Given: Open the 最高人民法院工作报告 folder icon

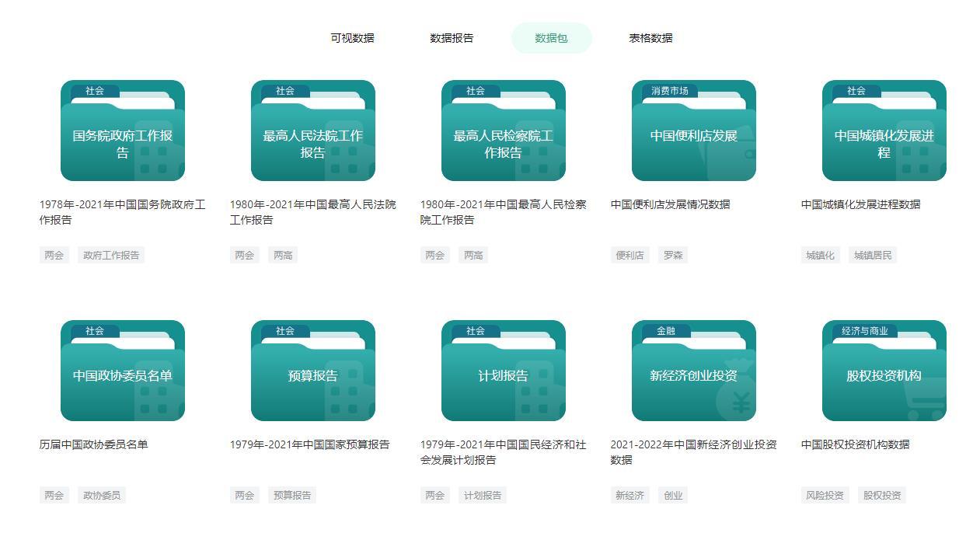Looking at the screenshot, I should [313, 131].
